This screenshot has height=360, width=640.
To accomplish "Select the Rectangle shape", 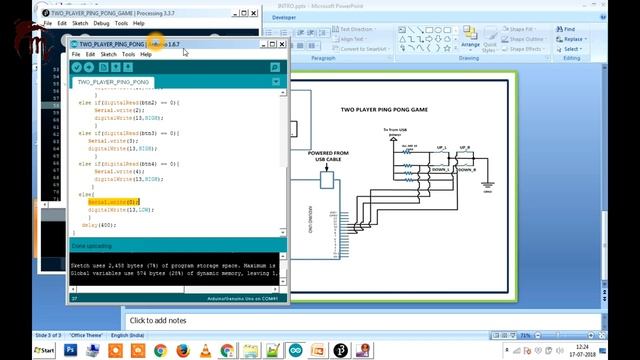I will 429,30.
